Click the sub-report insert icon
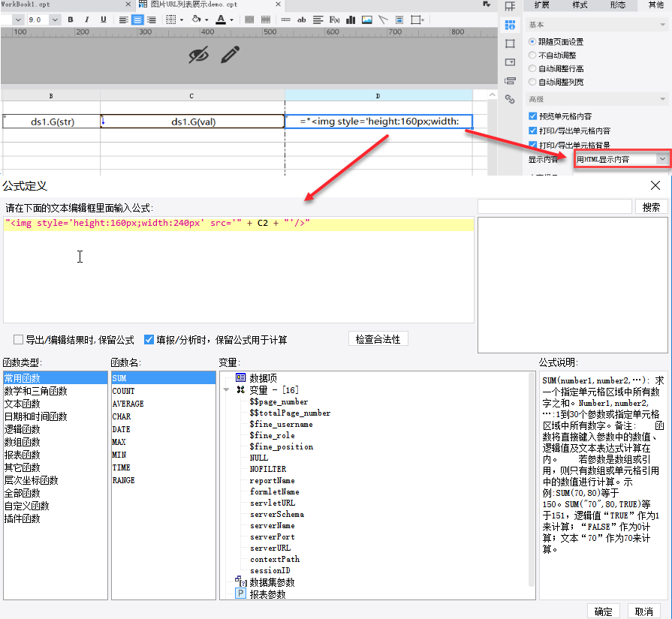 click(399, 20)
